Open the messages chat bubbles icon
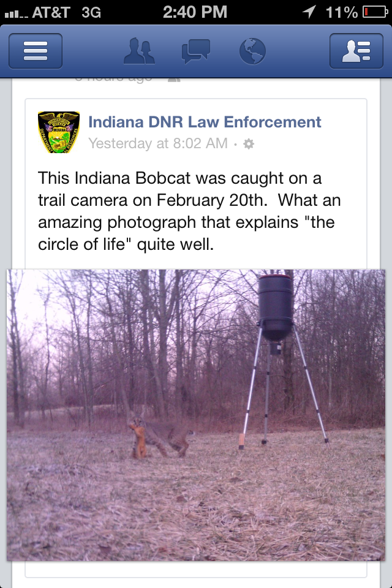The width and height of the screenshot is (392, 588). coord(195,51)
